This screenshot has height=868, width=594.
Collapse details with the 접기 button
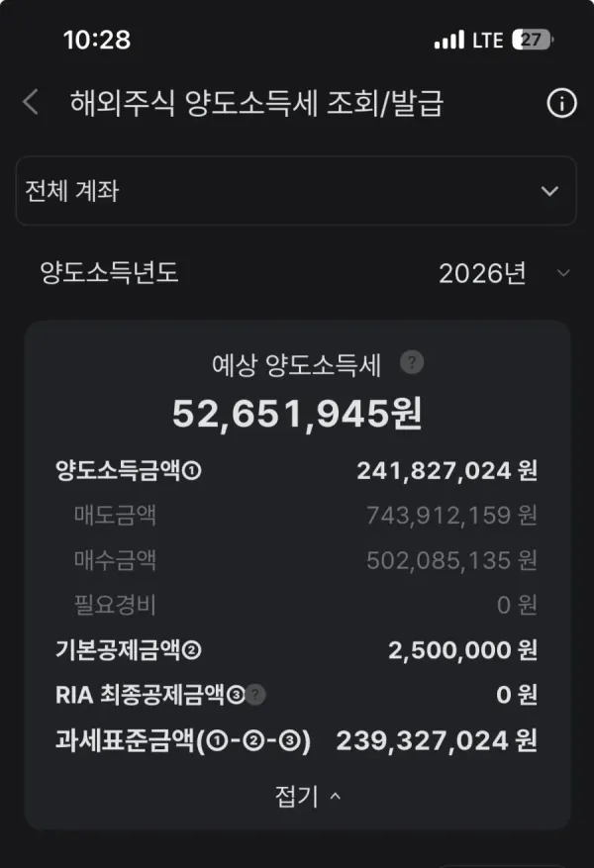308,796
